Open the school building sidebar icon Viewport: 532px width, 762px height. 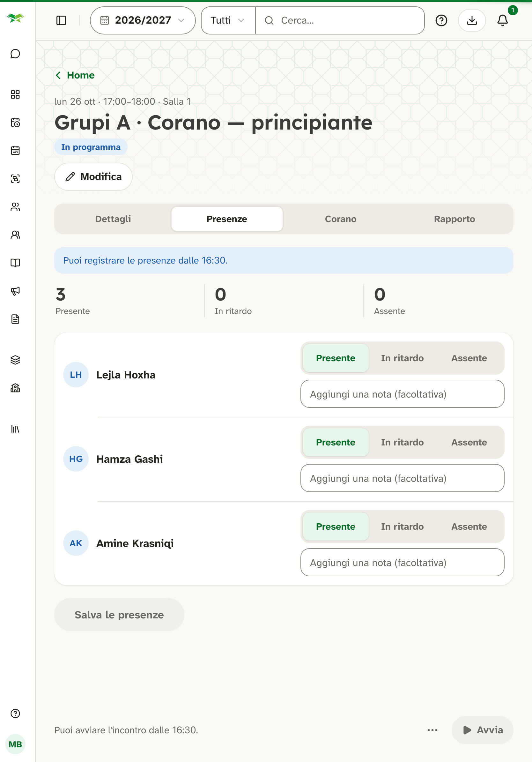(15, 388)
